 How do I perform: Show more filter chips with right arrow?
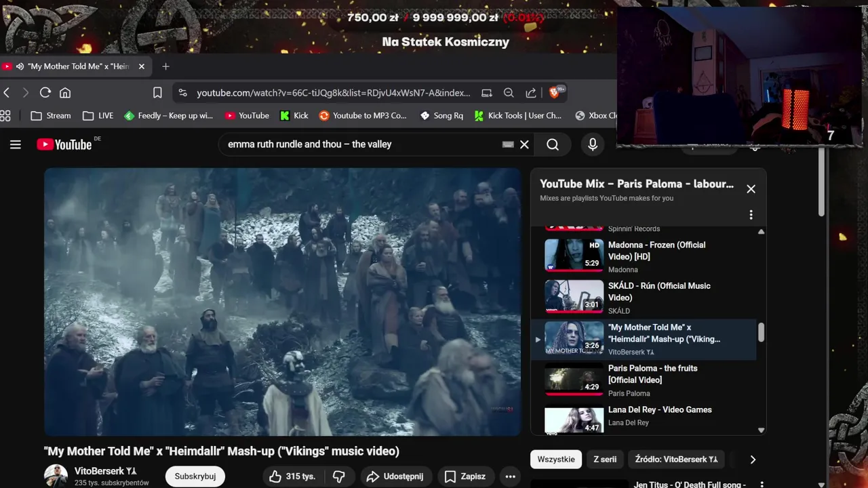pyautogui.click(x=753, y=460)
